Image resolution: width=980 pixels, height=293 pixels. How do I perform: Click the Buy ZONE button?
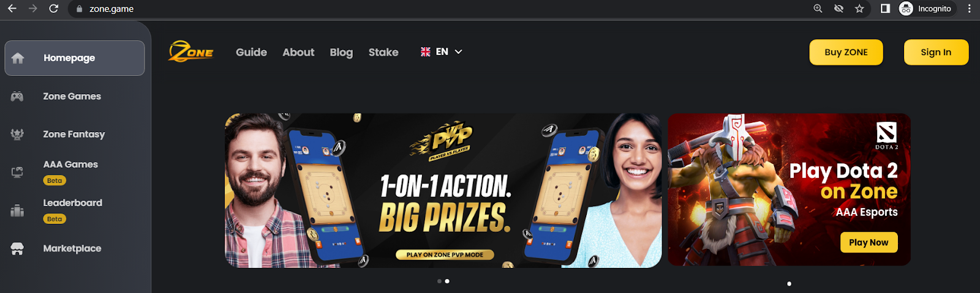[x=846, y=52]
